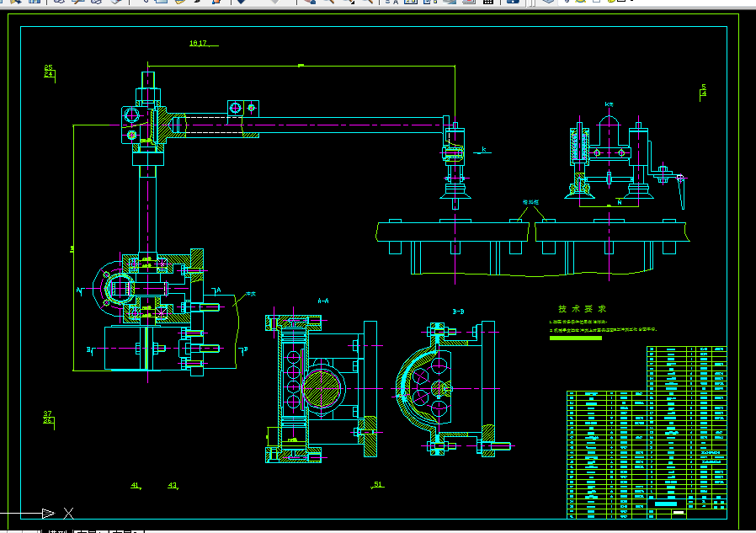Select the "18 17" part balloon label
Viewport: 756px width, 533px height.
click(x=198, y=43)
